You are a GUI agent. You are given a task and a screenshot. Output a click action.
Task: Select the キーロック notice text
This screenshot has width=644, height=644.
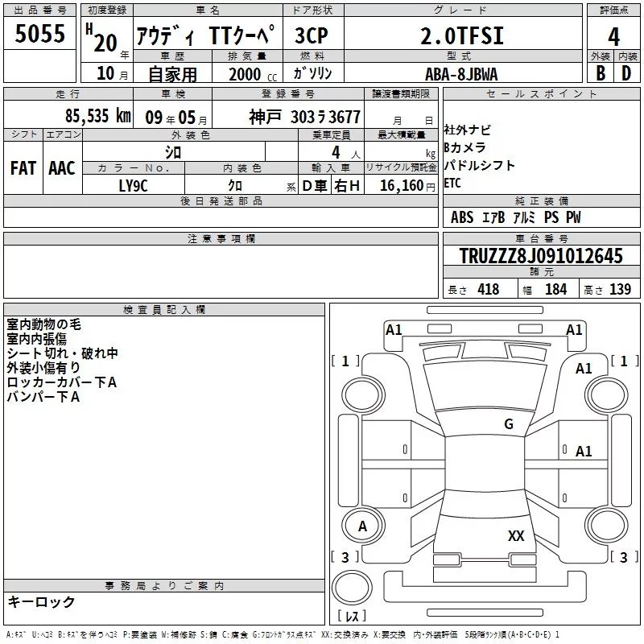pyautogui.click(x=41, y=602)
